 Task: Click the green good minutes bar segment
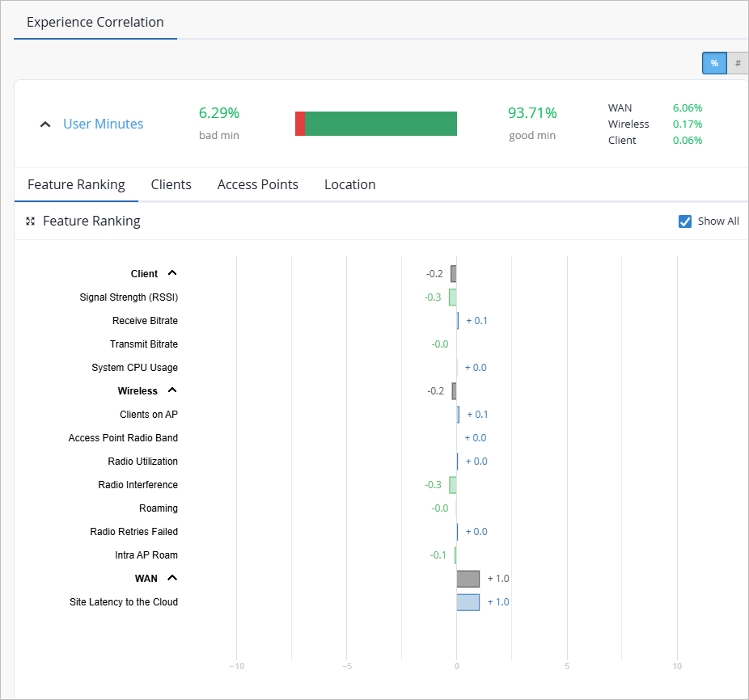click(x=381, y=124)
